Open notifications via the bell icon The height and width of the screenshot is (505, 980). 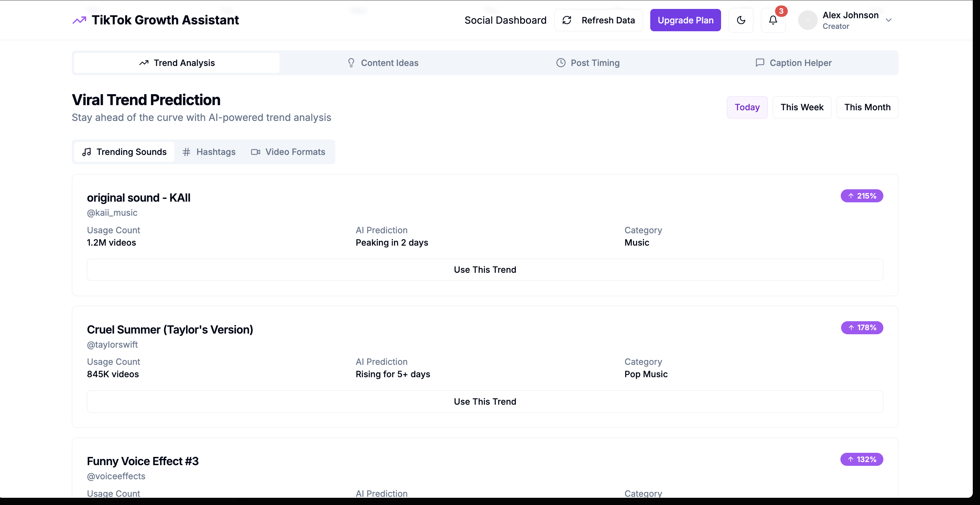pyautogui.click(x=773, y=20)
